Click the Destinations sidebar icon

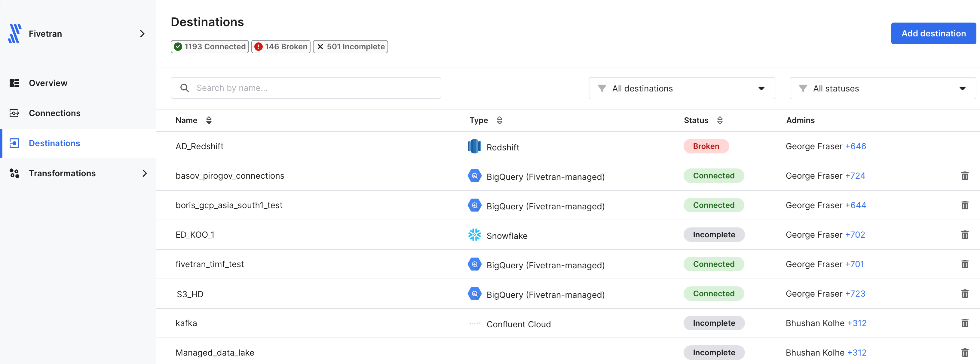tap(14, 143)
